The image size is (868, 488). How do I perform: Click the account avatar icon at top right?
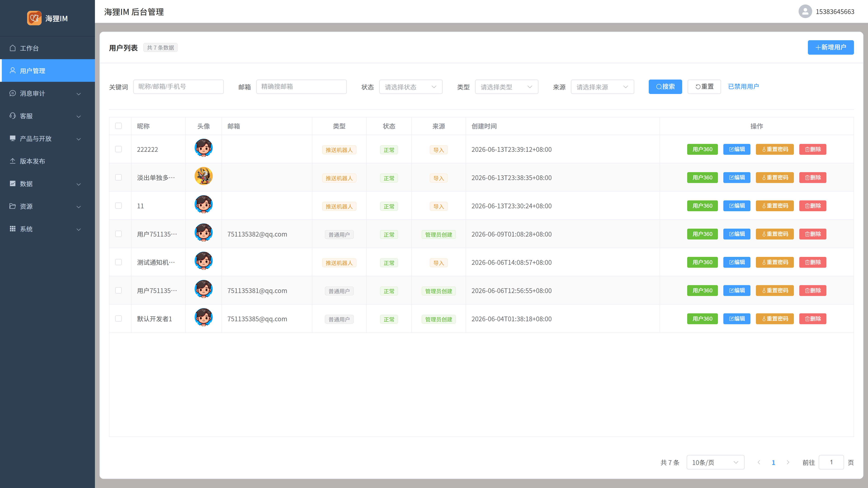point(805,12)
